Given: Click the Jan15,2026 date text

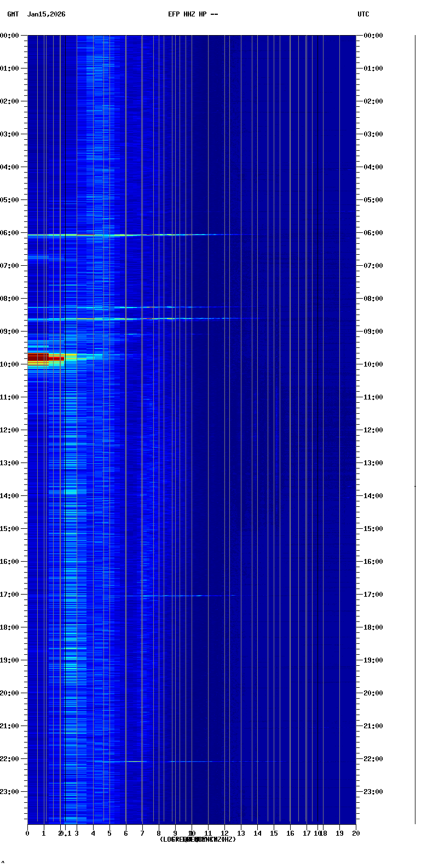Looking at the screenshot, I should coord(46,14).
